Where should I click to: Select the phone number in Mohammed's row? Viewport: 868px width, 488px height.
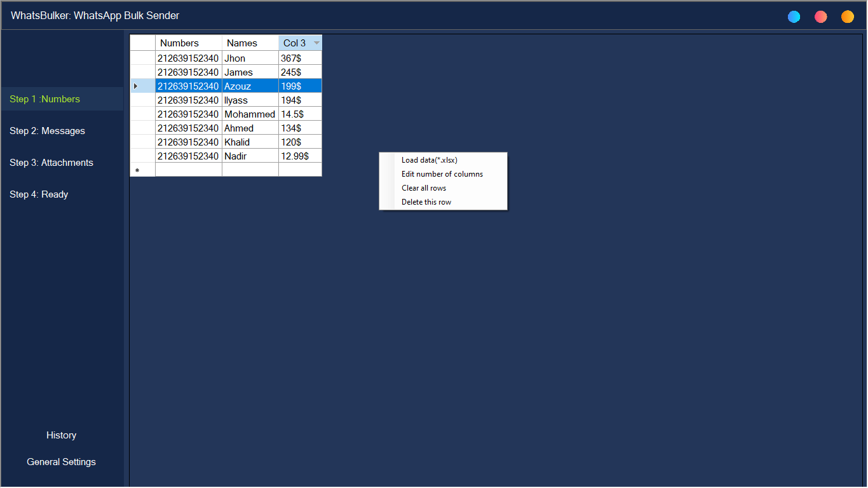click(x=189, y=114)
